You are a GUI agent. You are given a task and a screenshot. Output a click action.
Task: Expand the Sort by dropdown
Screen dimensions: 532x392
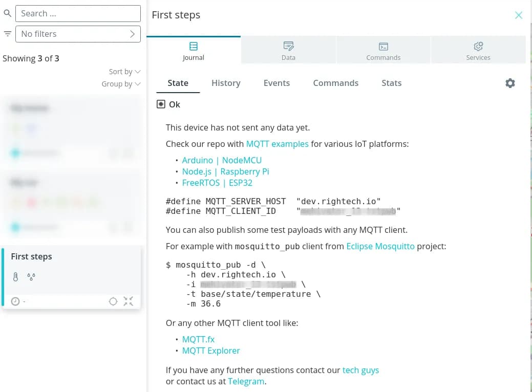124,72
